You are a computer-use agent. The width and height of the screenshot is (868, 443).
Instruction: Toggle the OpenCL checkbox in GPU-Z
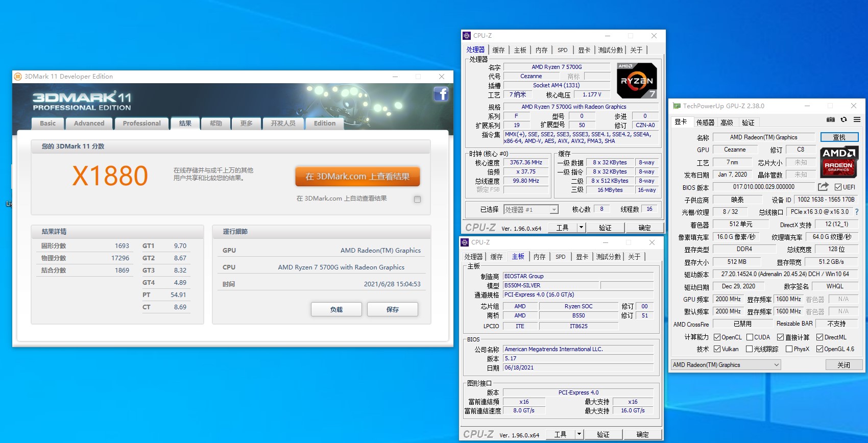pyautogui.click(x=717, y=337)
